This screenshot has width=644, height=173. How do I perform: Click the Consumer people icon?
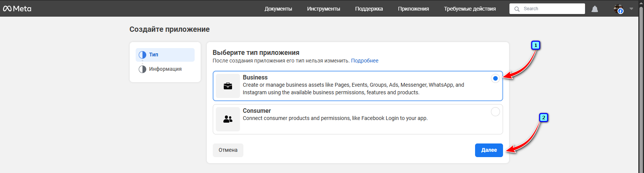coord(228,119)
